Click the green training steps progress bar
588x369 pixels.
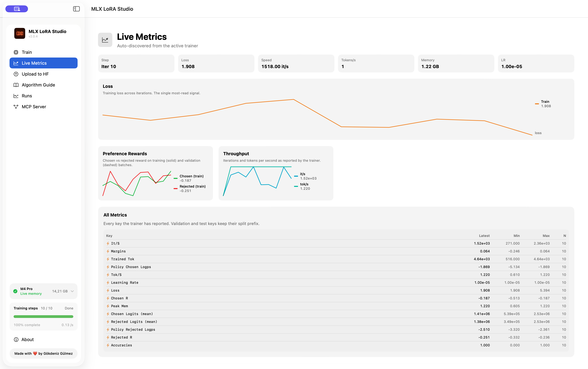tap(43, 317)
